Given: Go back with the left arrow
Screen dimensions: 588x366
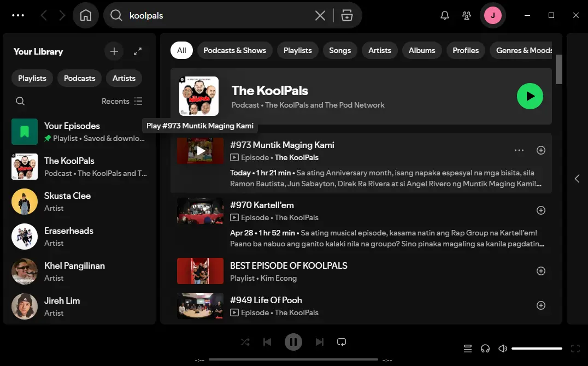Looking at the screenshot, I should [44, 15].
